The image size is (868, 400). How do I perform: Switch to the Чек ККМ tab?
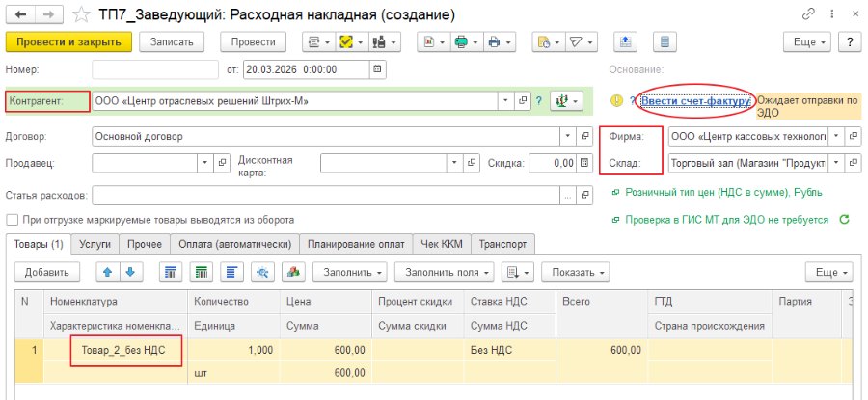(442, 244)
